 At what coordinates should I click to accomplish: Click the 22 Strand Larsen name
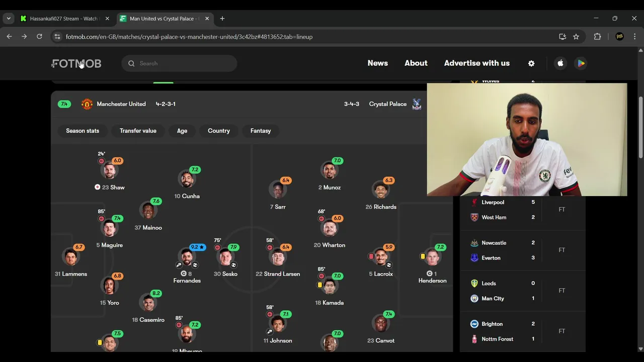[278, 274]
